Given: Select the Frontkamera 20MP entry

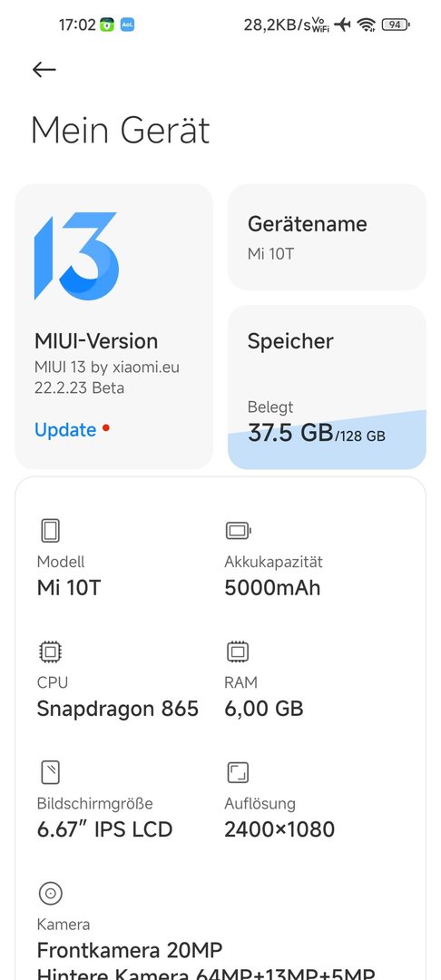Looking at the screenshot, I should (129, 951).
